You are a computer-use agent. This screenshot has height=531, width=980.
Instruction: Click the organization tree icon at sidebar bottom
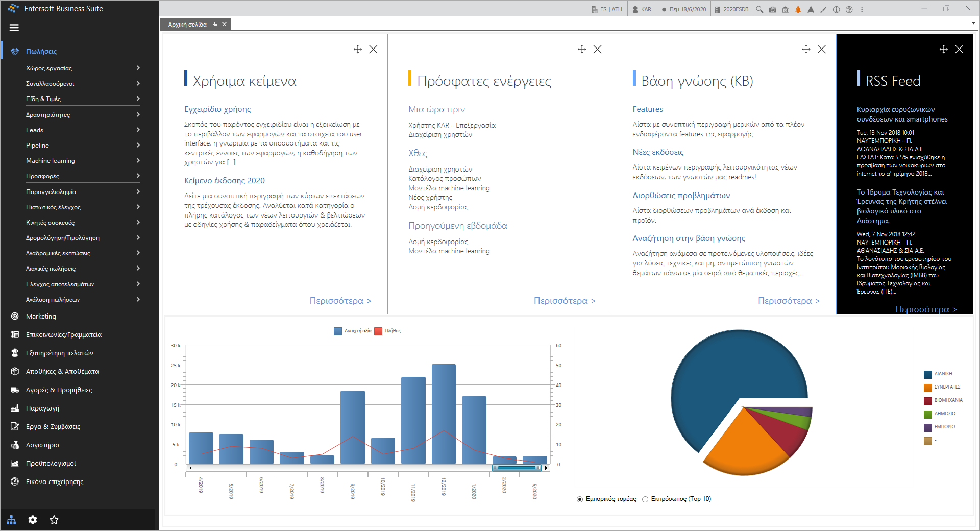tap(11, 520)
